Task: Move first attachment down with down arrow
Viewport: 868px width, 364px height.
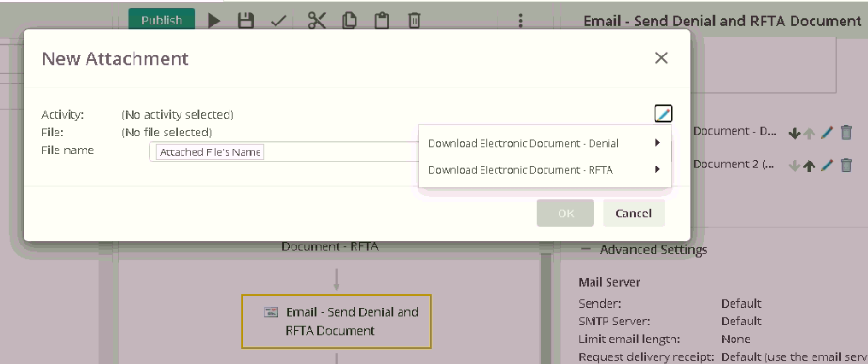Action: click(795, 133)
